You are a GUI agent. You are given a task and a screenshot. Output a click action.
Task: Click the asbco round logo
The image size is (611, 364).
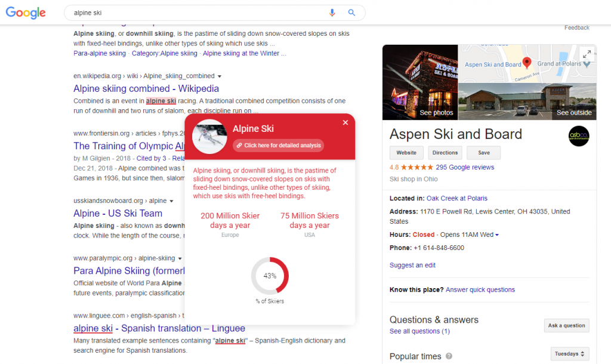pyautogui.click(x=579, y=136)
